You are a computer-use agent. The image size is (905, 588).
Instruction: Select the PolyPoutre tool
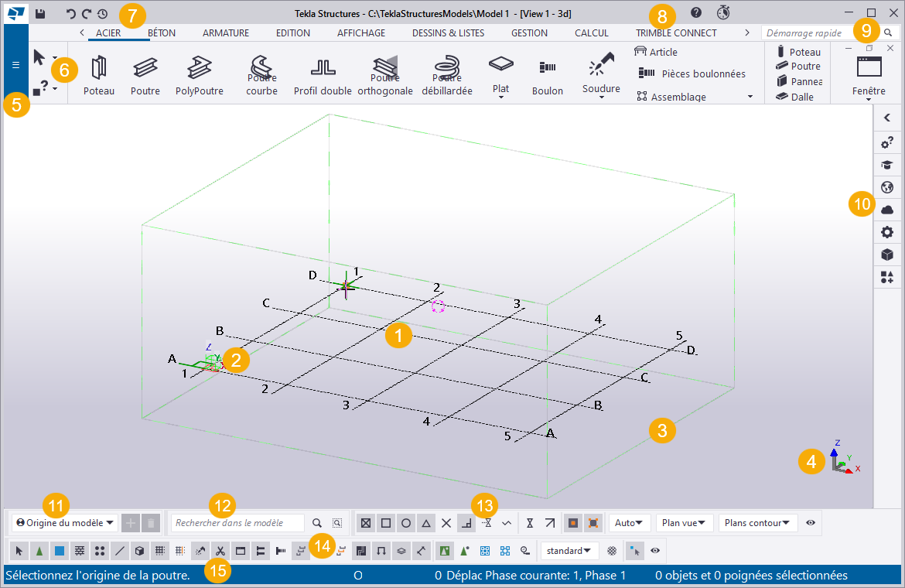click(x=200, y=73)
